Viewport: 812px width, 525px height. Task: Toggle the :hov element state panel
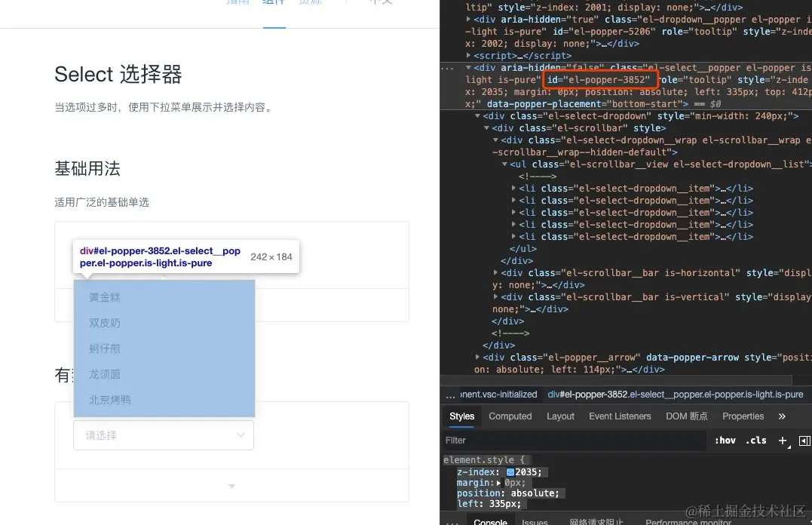coord(725,440)
